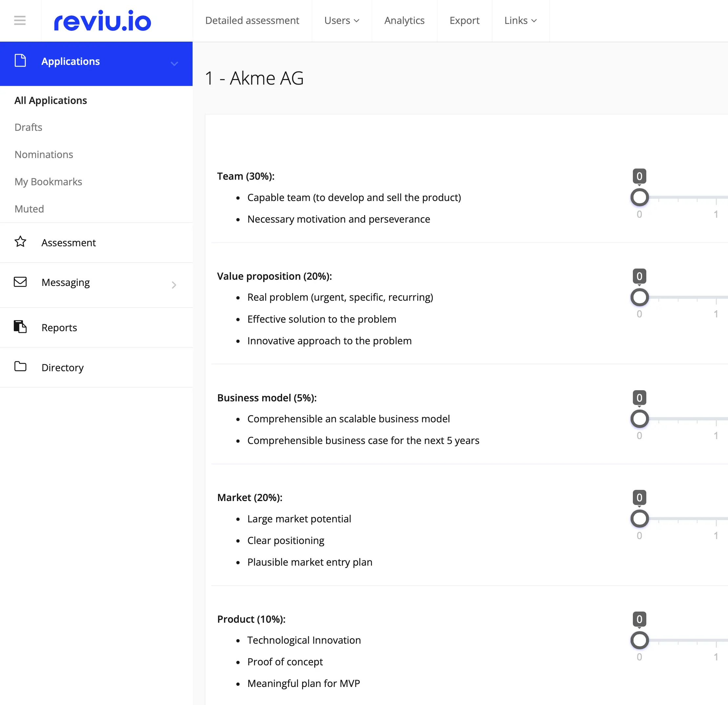This screenshot has height=705, width=728.
Task: Click the Messaging envelope icon
Action: pos(20,282)
